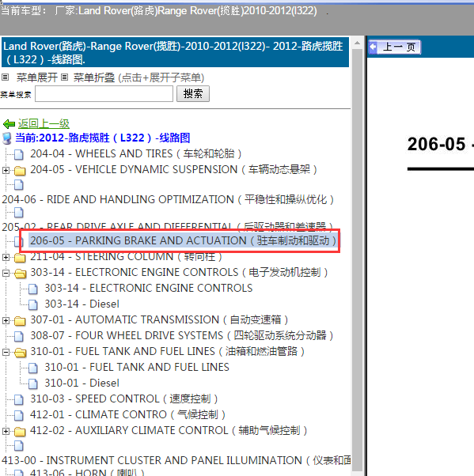Open 412-02 AUXILIARY CLIMATE CONTROL entry
474x476 pixels.
tap(169, 430)
